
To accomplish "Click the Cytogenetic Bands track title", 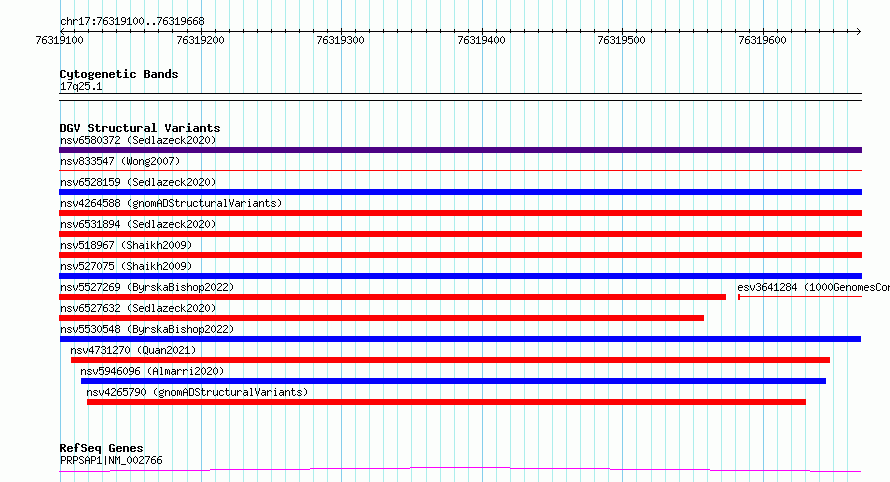I will pyautogui.click(x=119, y=74).
